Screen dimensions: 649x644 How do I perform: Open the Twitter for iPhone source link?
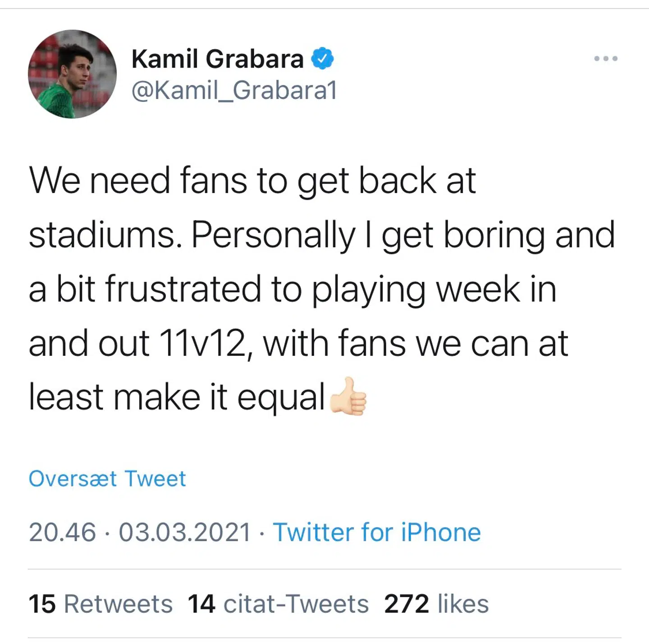[377, 532]
